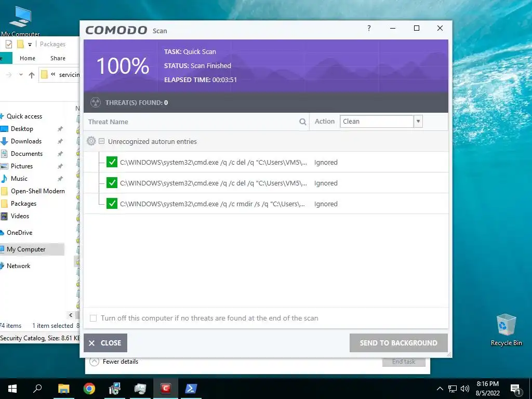
Task: Uncheck the cmd.exe rmdir entry
Action: tap(112, 204)
